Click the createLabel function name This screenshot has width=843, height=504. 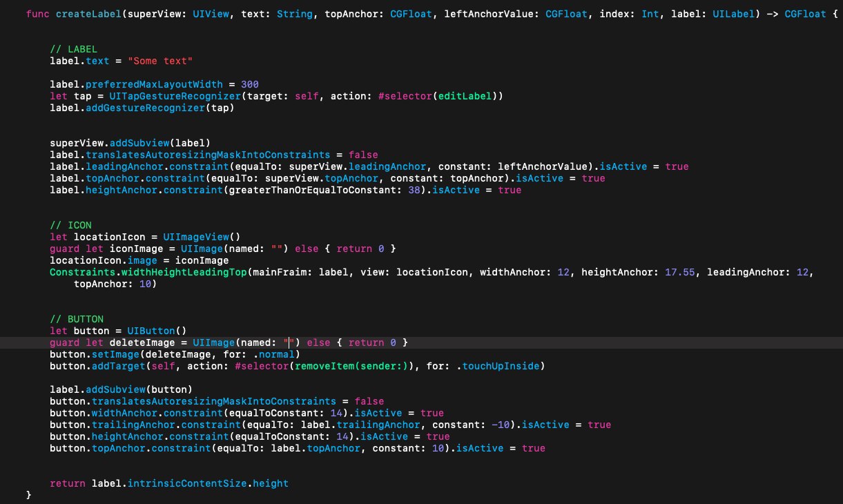point(88,14)
